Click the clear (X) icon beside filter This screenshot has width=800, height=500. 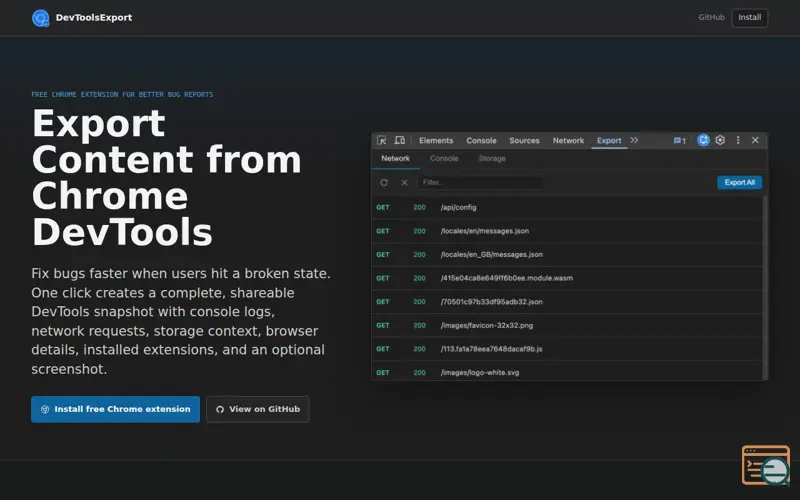click(404, 183)
